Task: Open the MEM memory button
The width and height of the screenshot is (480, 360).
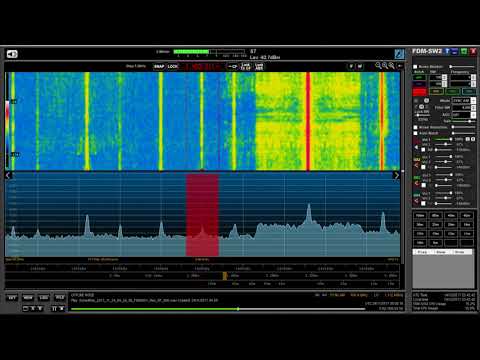Action: pyautogui.click(x=28, y=297)
